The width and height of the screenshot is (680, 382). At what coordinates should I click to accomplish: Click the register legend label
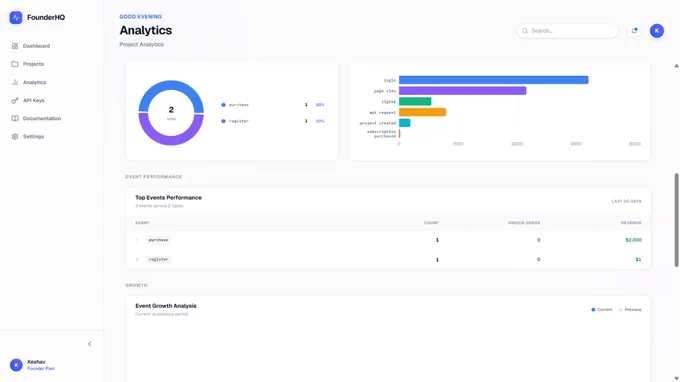coord(239,121)
